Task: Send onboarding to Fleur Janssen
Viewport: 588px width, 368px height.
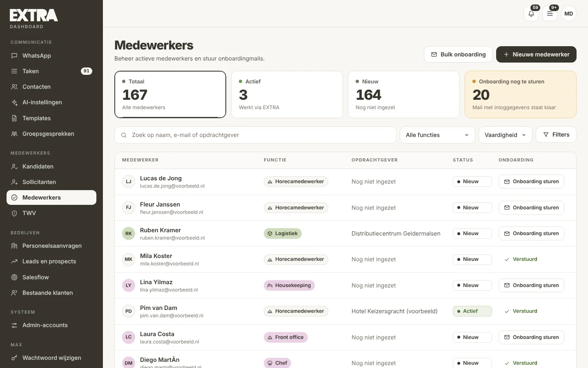Action: (x=531, y=208)
